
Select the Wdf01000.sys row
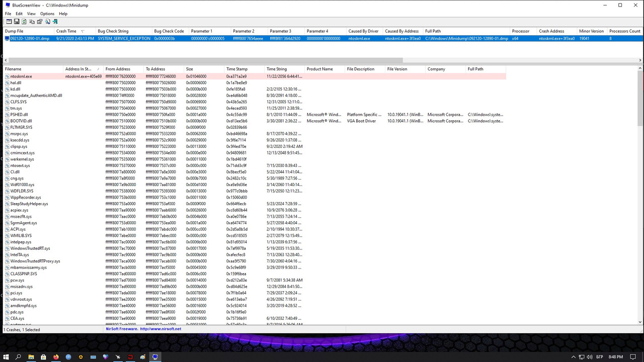tap(255, 185)
